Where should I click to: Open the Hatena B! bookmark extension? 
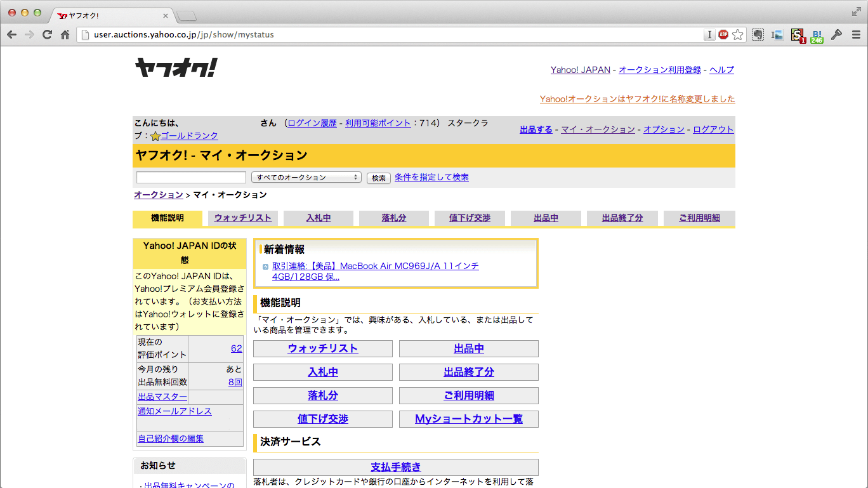817,36
